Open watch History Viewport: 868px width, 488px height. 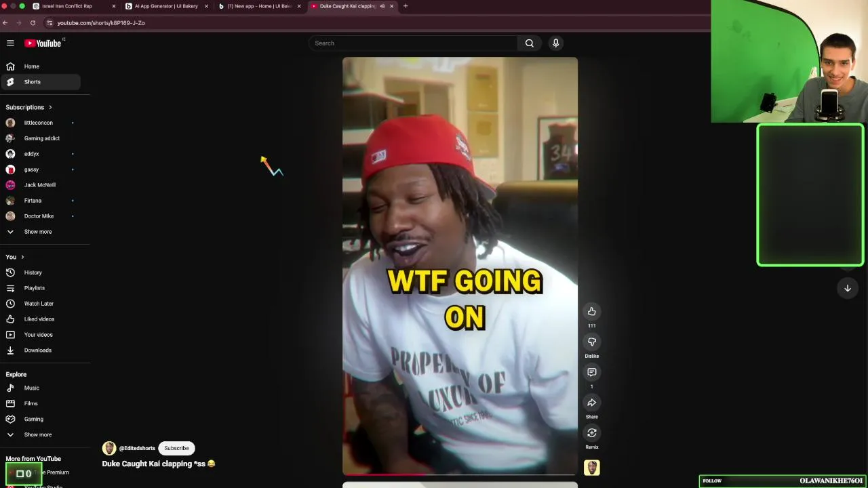(41, 272)
